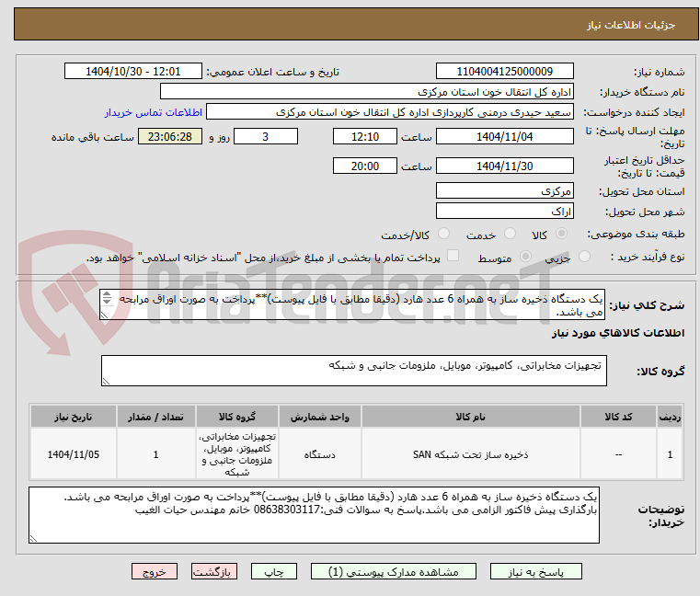Click the گروه کالا column header in table

point(237,417)
